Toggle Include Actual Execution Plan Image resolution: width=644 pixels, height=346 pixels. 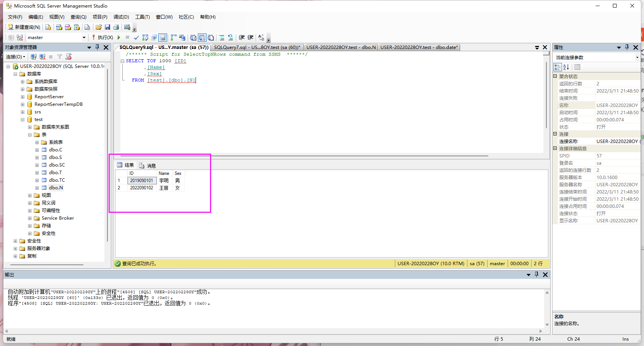point(174,38)
